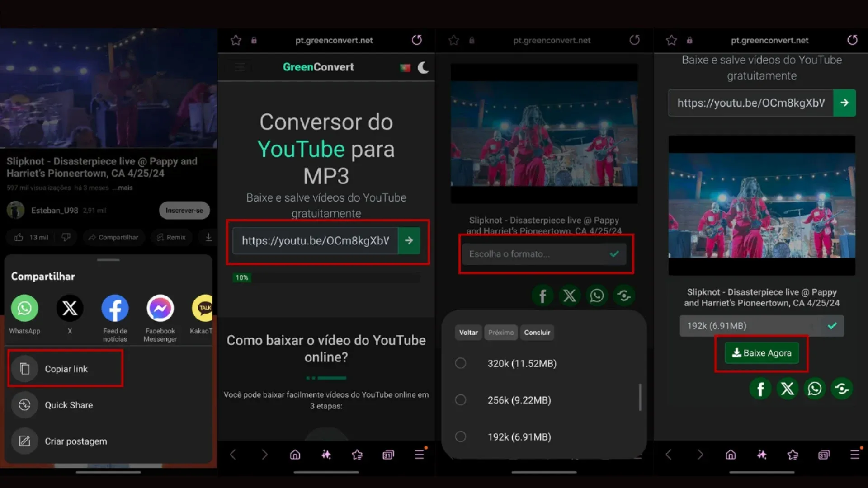Image resolution: width=868 pixels, height=488 pixels.
Task: Pick the 192k (6.91MB) radio button
Action: tap(461, 436)
